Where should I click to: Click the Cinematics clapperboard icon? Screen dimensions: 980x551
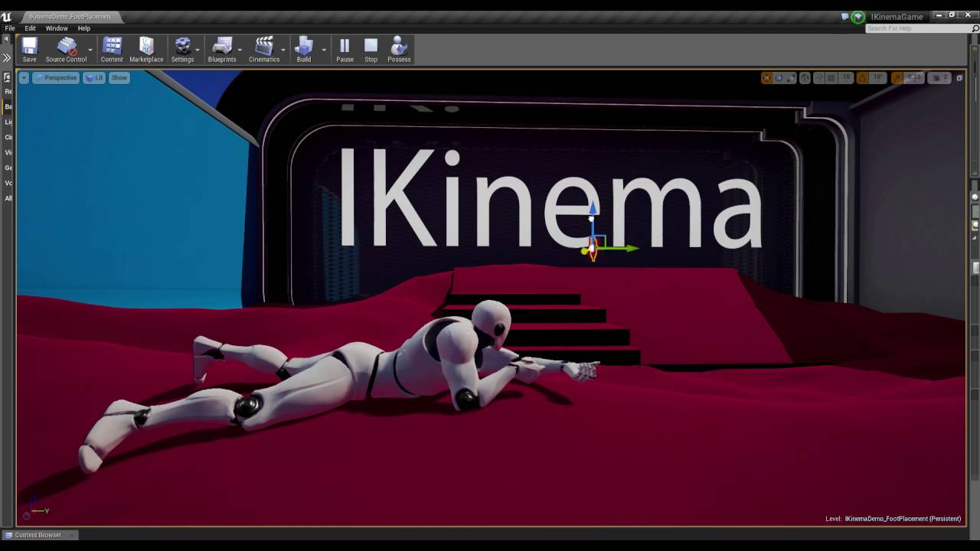click(x=264, y=50)
